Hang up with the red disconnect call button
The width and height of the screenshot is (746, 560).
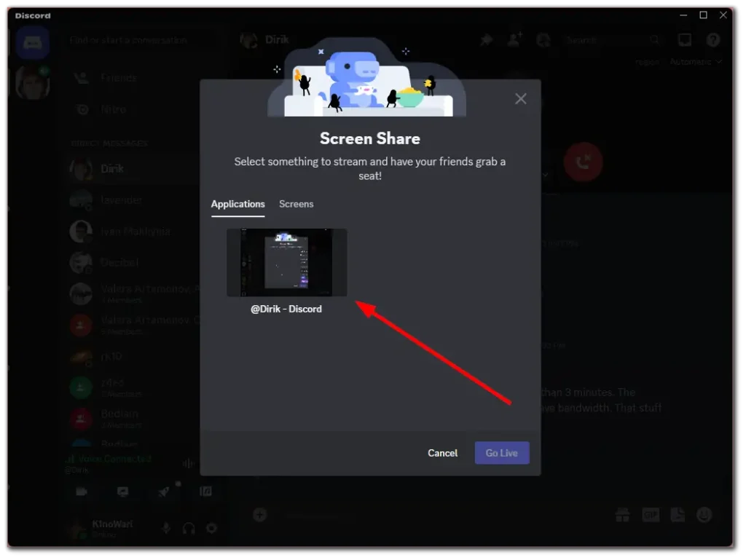pyautogui.click(x=584, y=162)
